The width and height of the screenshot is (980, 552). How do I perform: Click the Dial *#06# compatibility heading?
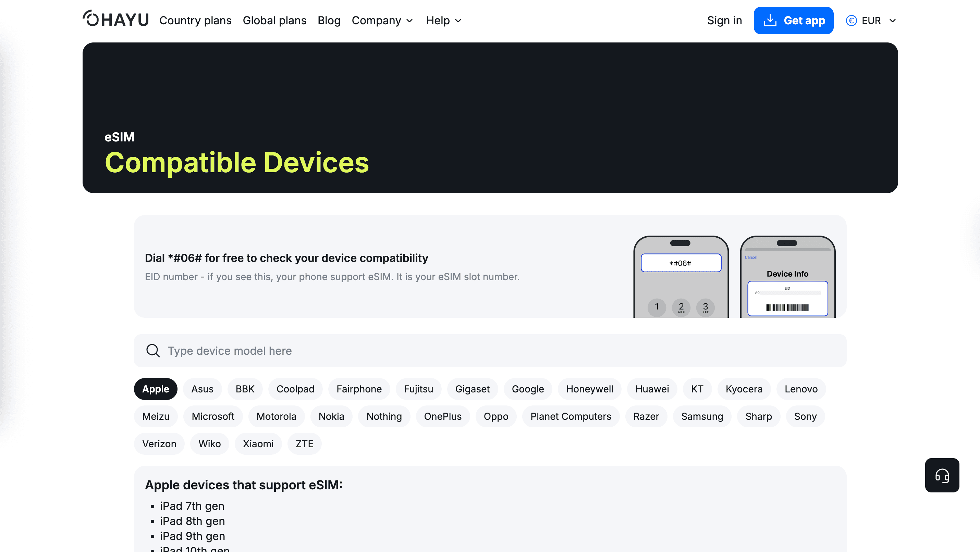(286, 258)
